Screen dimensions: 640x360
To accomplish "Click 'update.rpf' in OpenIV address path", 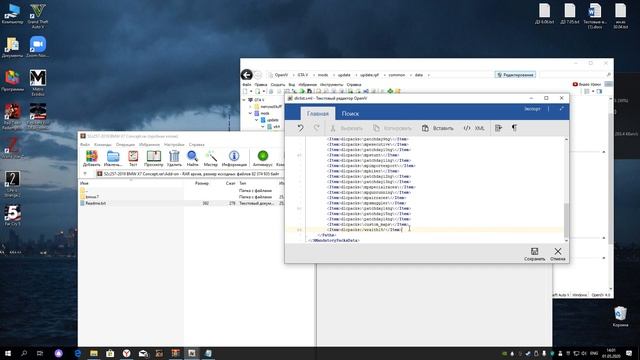I will [369, 75].
